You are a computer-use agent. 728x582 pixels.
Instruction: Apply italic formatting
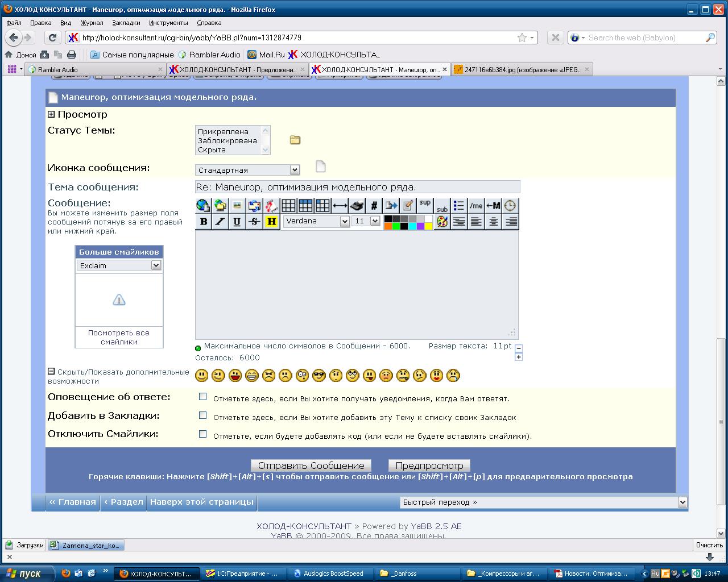(220, 222)
